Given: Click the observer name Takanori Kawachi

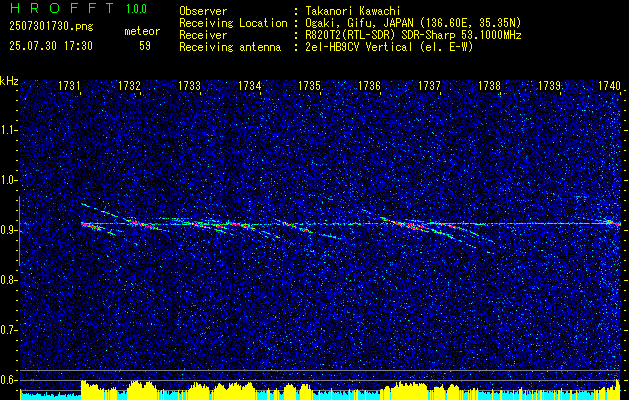Looking at the screenshot, I should pyautogui.click(x=353, y=11).
